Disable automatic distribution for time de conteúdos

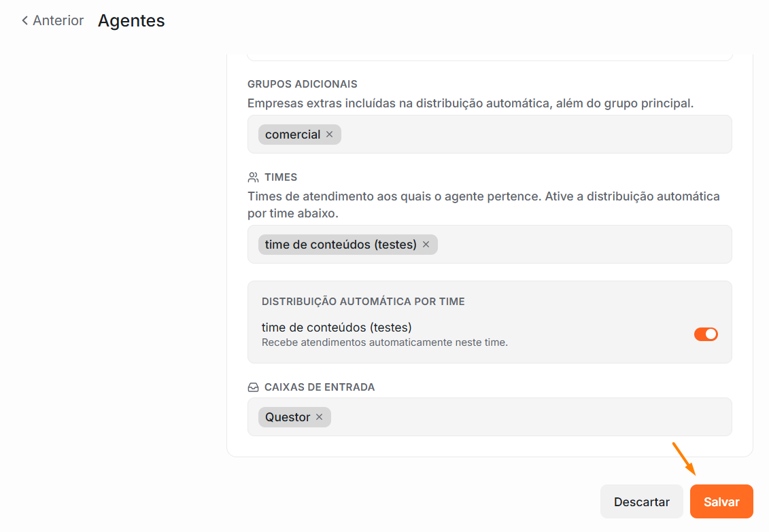click(x=706, y=334)
